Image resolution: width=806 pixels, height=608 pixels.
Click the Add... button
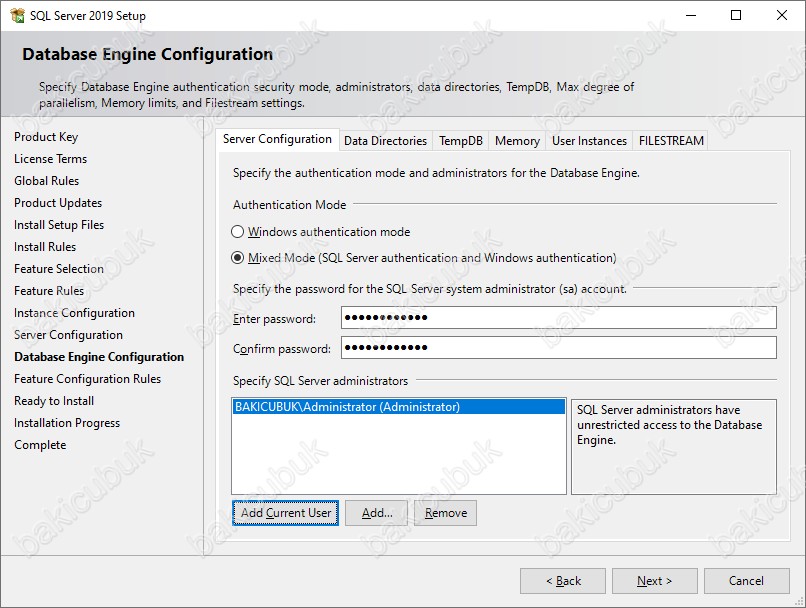click(376, 513)
